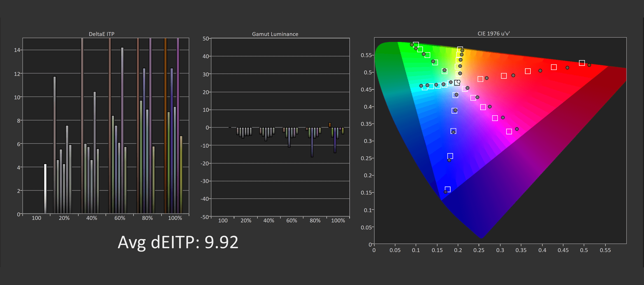The height and width of the screenshot is (285, 644).
Task: Click the -50 label on Gamut Luminance axis
Action: click(x=205, y=217)
